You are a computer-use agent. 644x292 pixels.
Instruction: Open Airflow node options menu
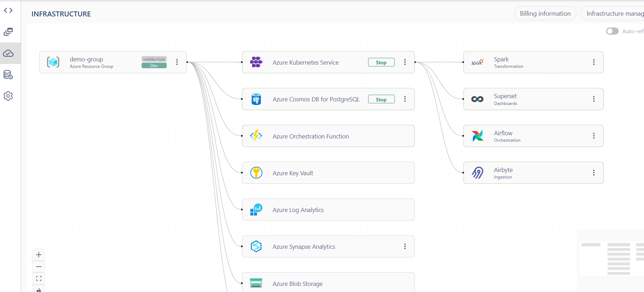click(594, 136)
